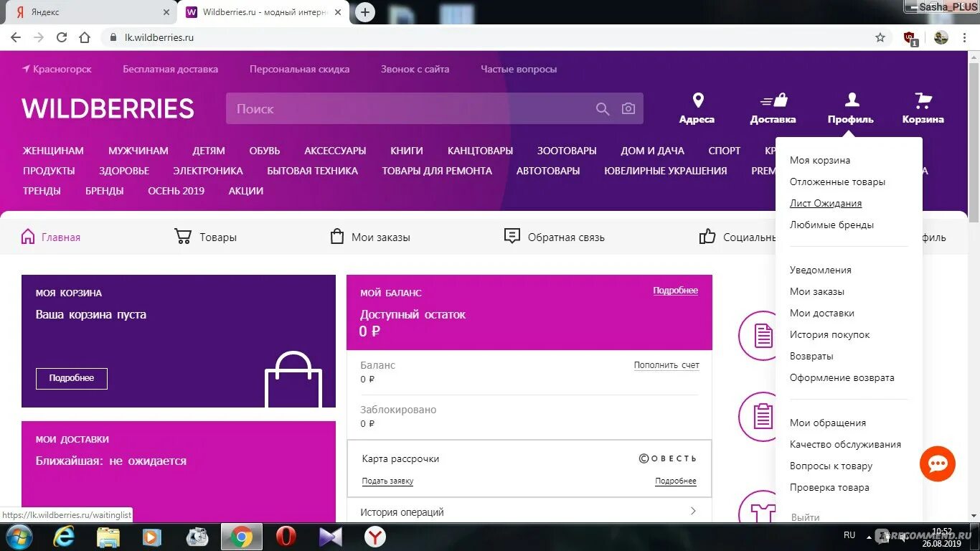980x551 pixels.
Task: Choose Оформление возврата in dropdown
Action: 842,377
